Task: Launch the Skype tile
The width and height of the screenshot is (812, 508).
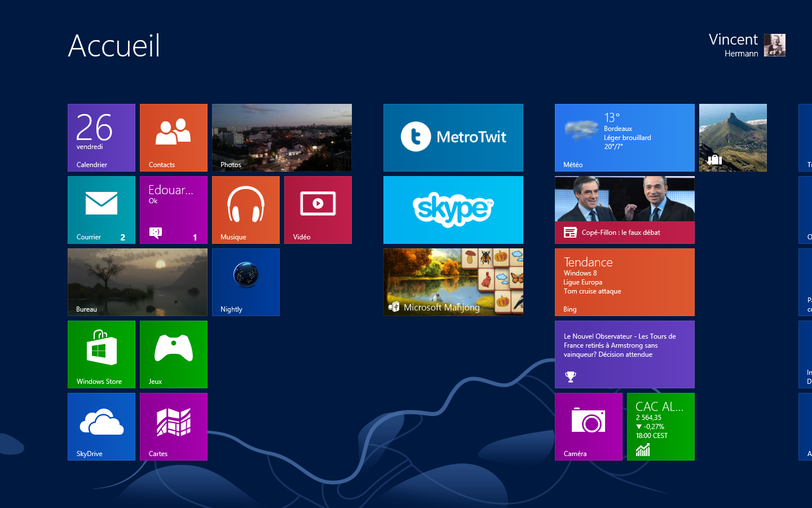Action: click(453, 210)
